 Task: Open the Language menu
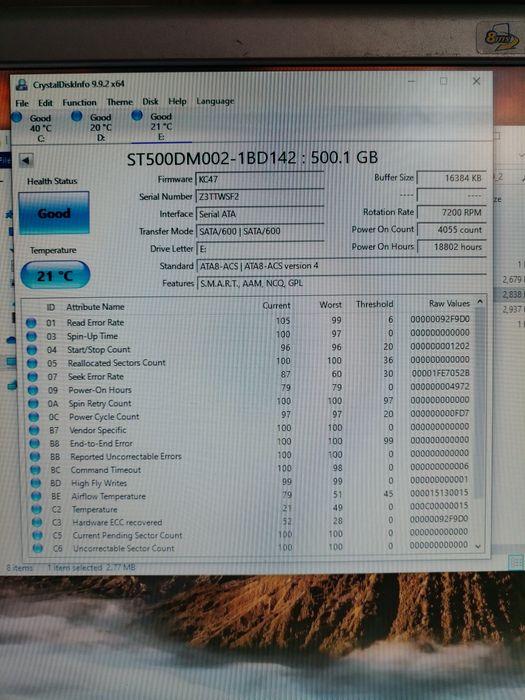coord(215,101)
